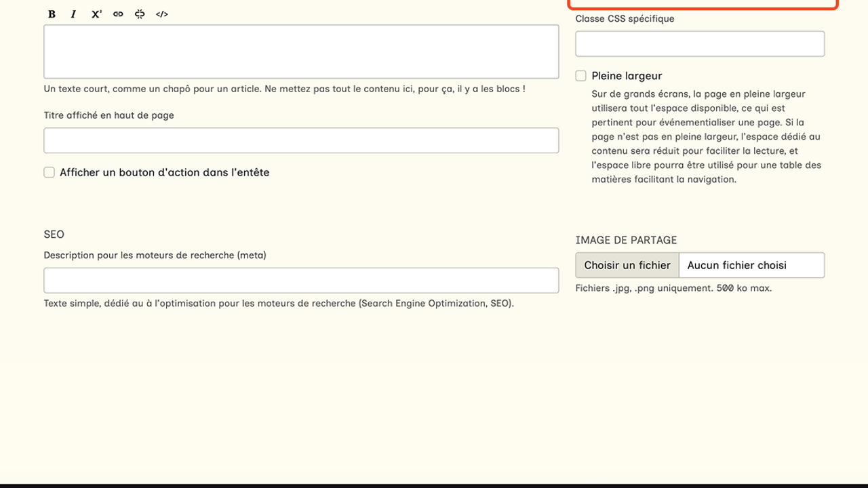Screen dimensions: 868x488
Task: Check 'Afficher un bouton d'action dans l'entête'
Action: point(50,173)
